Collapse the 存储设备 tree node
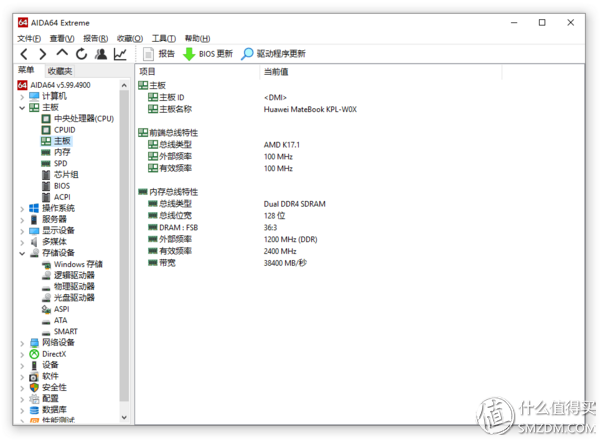 [x=22, y=254]
